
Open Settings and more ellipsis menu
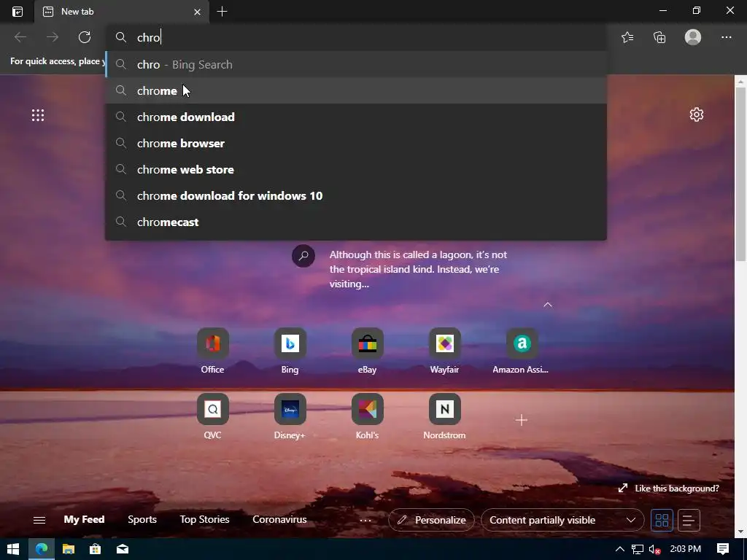(x=726, y=37)
